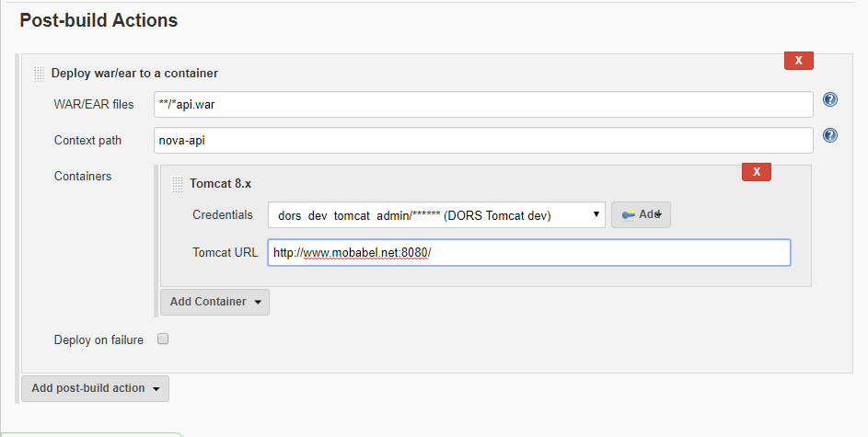This screenshot has height=437, width=868.
Task: Click into the Tomcat URL field
Action: [529, 253]
